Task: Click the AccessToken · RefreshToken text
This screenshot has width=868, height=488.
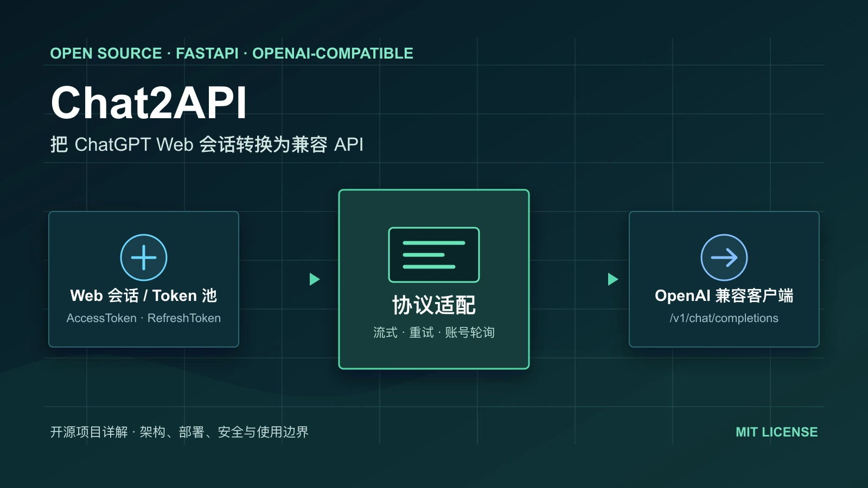Action: click(144, 318)
